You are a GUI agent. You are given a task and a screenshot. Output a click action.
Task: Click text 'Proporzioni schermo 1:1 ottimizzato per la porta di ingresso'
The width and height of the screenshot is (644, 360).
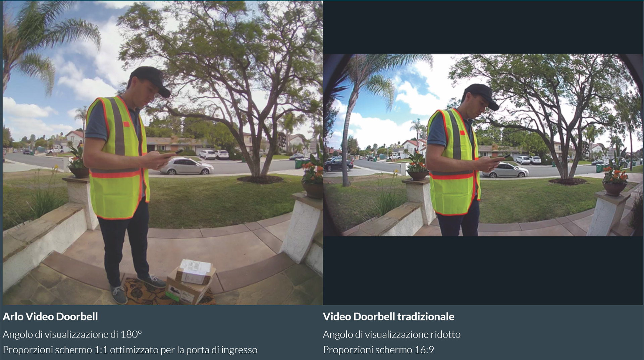130,350
